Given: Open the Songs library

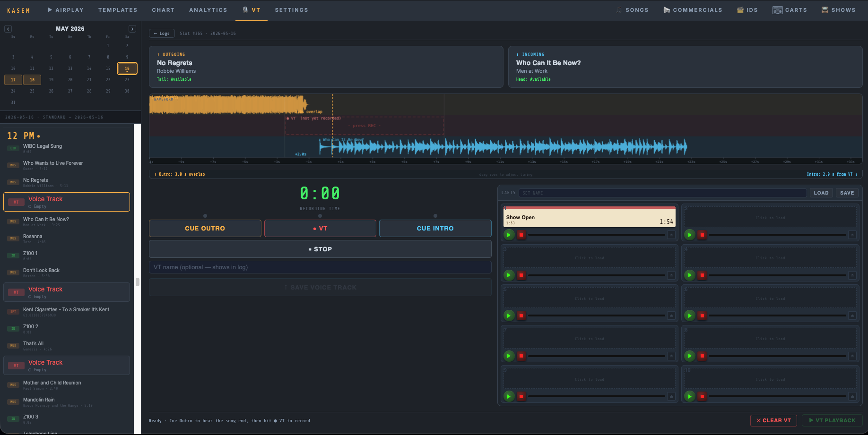Looking at the screenshot, I should 632,10.
